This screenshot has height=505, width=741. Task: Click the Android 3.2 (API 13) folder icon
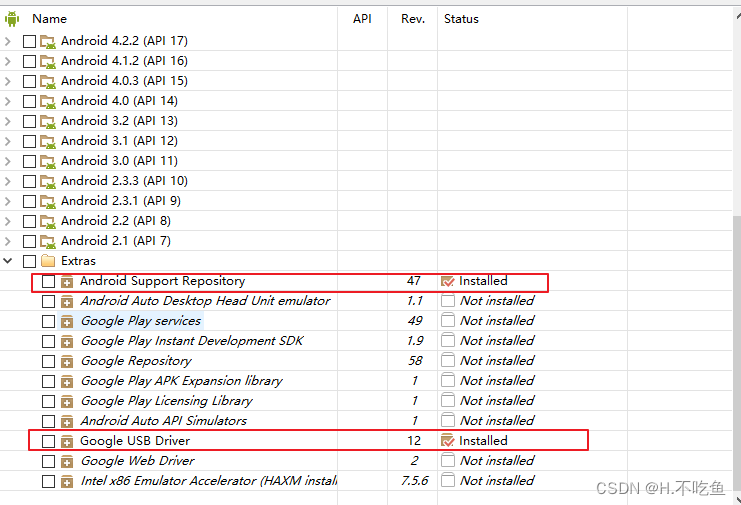pyautogui.click(x=48, y=121)
